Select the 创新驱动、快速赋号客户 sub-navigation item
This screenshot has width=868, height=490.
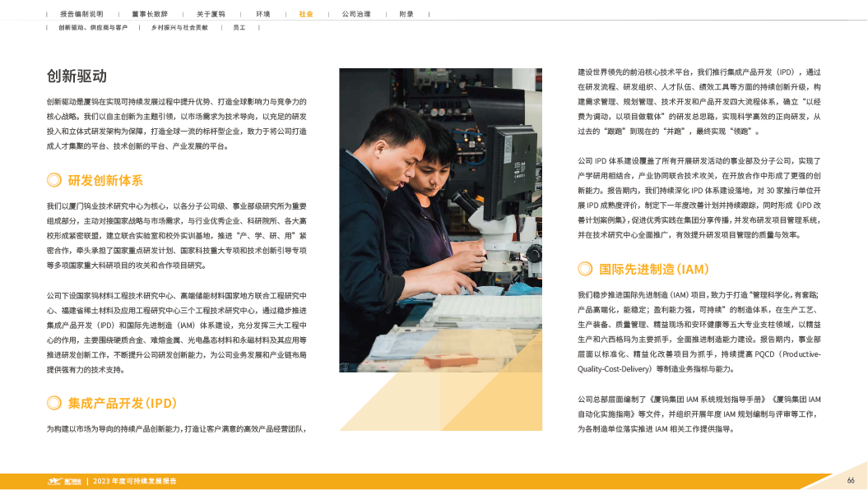92,28
